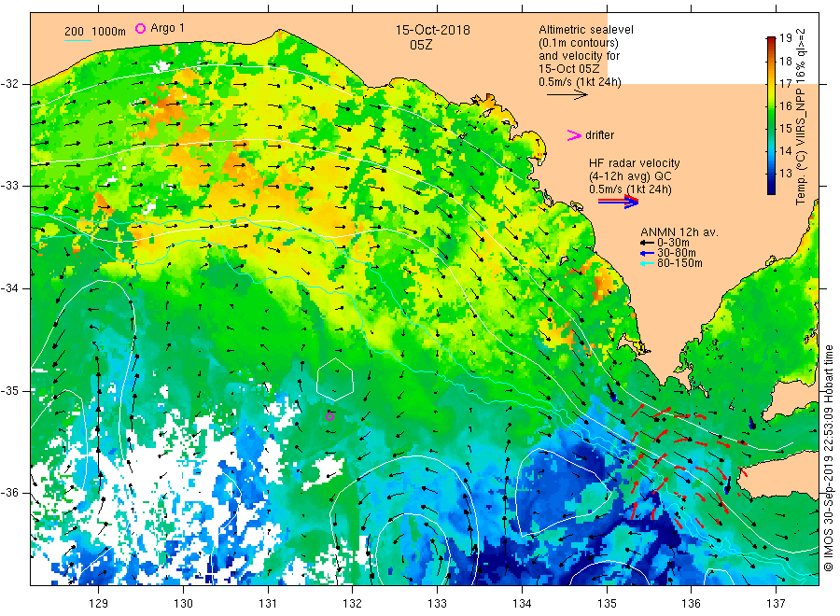Click the 30-80m depth label

(x=677, y=253)
